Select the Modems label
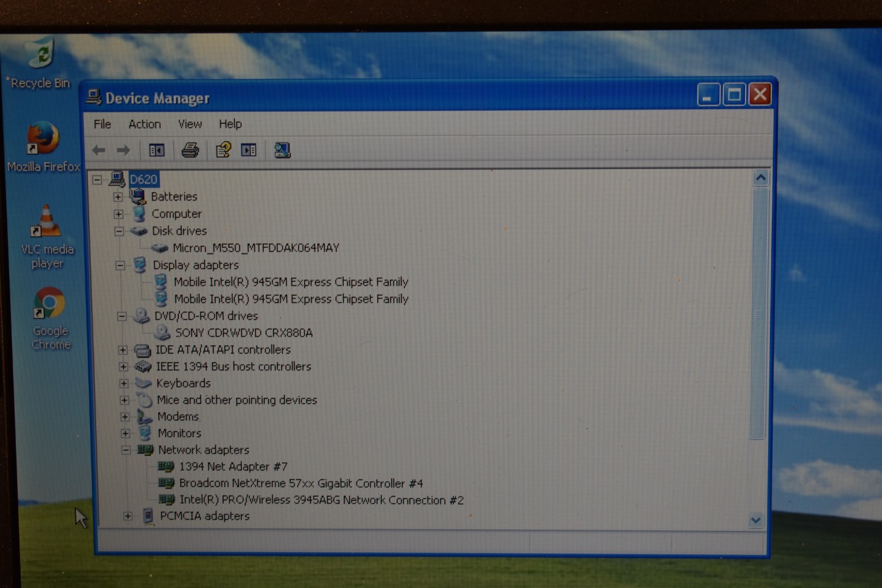Image resolution: width=882 pixels, height=588 pixels. 178,416
